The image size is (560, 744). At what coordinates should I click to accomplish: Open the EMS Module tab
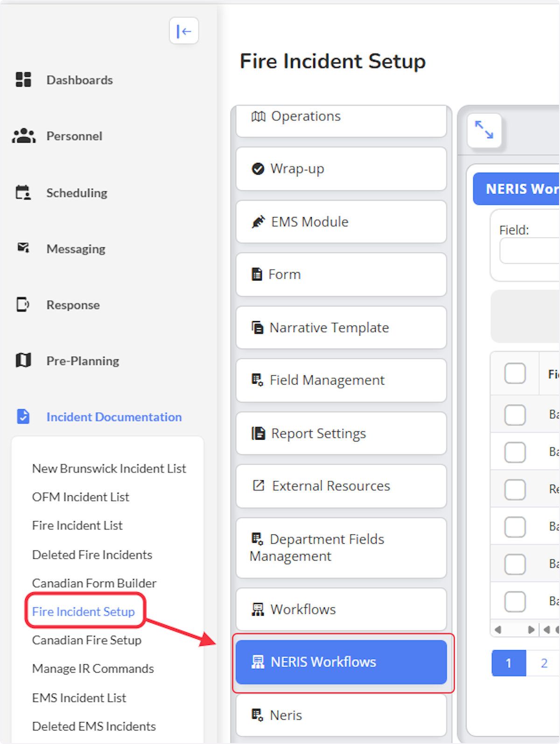pyautogui.click(x=341, y=222)
